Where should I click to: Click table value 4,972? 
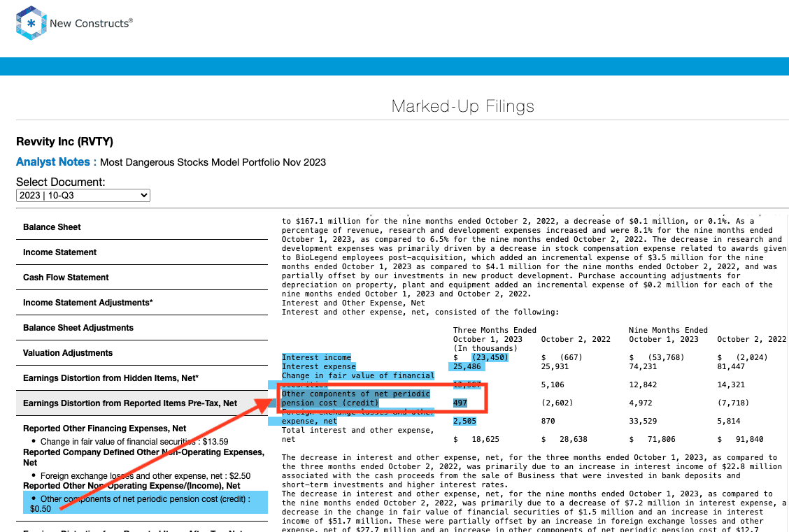click(641, 403)
